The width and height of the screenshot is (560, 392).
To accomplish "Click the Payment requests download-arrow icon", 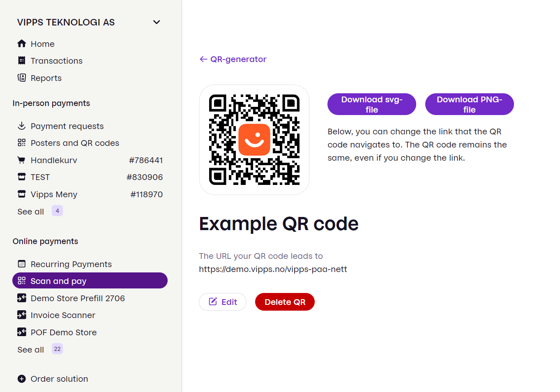I will point(22,126).
